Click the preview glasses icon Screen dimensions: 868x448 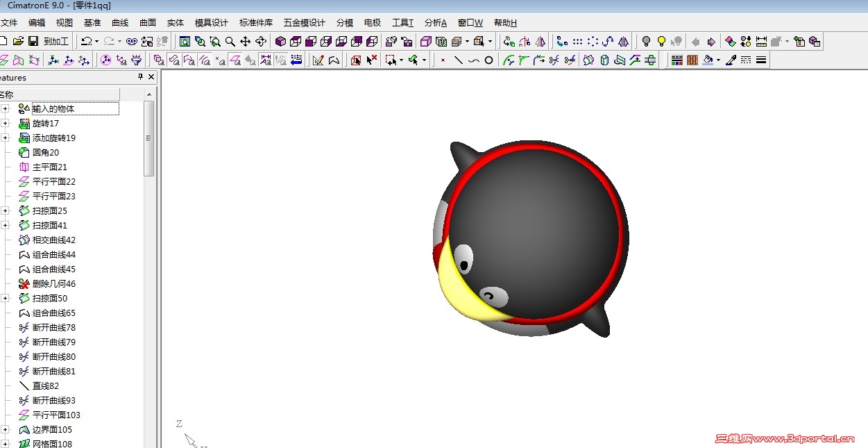pyautogui.click(x=132, y=42)
